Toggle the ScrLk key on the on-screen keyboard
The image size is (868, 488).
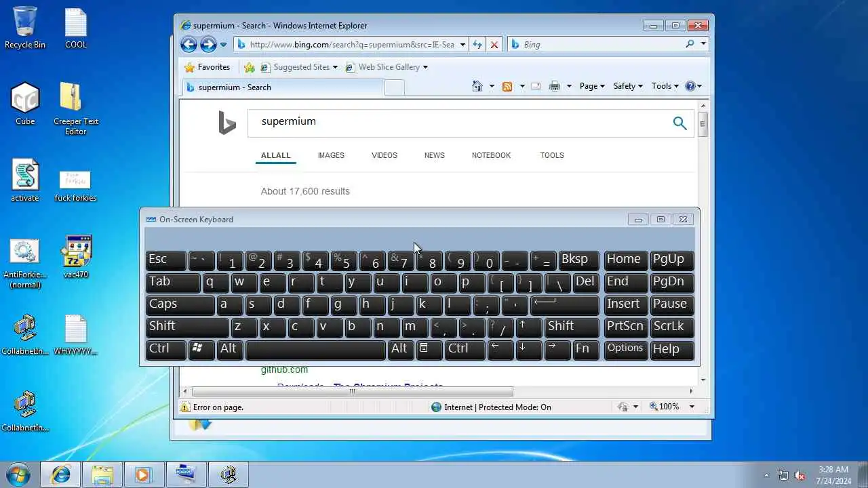click(x=672, y=327)
